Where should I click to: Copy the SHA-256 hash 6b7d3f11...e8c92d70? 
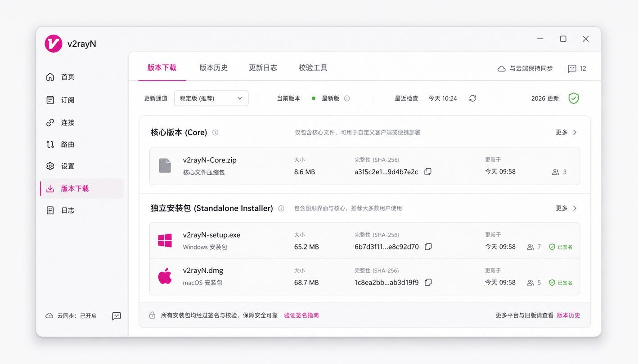(428, 247)
